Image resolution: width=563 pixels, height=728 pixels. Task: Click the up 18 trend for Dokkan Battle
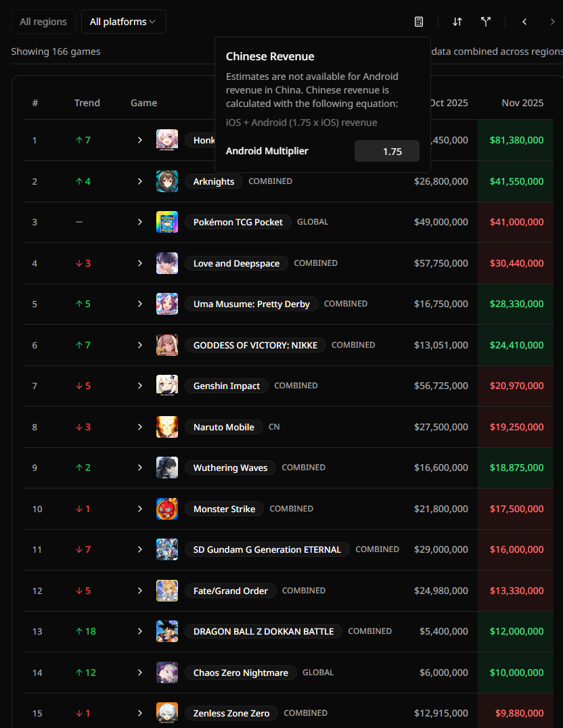tap(86, 631)
